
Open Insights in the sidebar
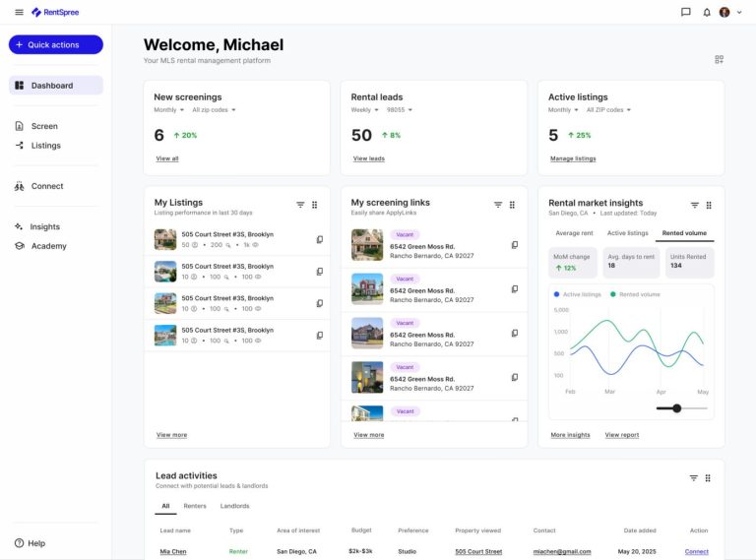click(44, 226)
